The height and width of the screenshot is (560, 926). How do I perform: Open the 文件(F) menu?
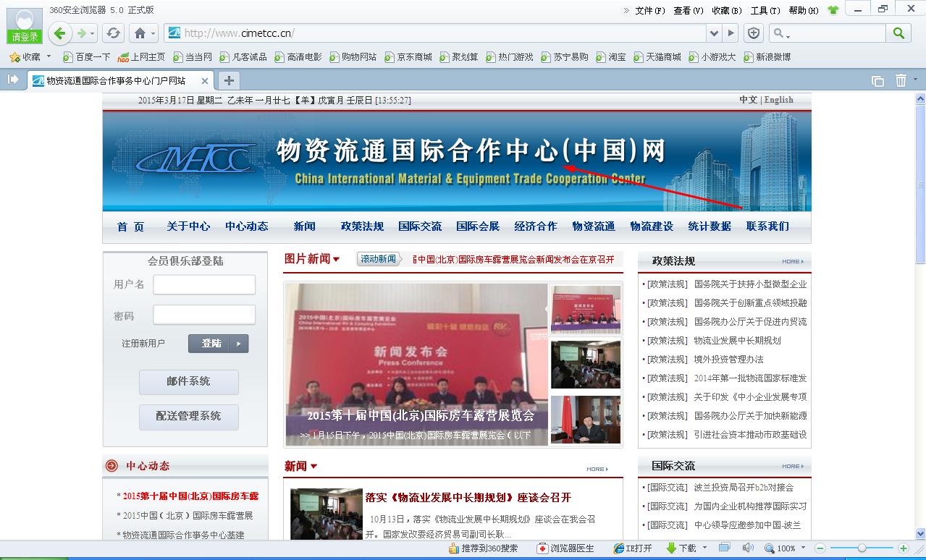point(649,10)
